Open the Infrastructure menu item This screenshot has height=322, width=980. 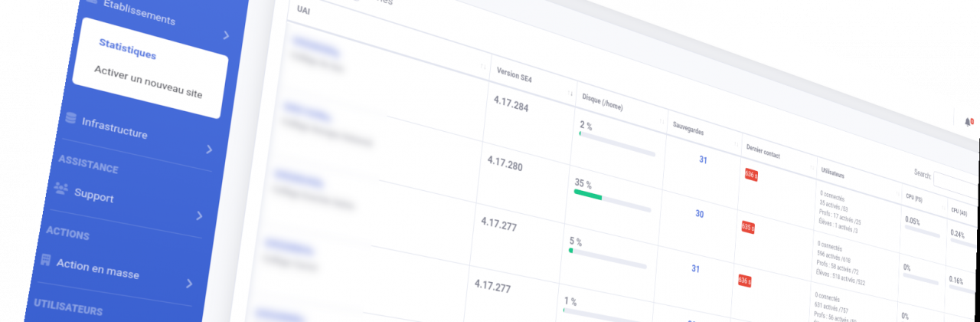(114, 127)
